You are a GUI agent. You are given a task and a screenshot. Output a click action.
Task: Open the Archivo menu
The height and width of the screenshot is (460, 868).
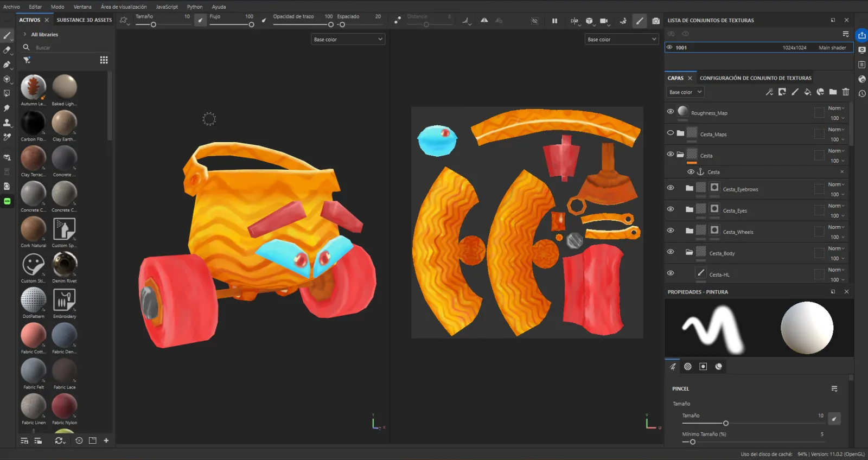pos(11,7)
